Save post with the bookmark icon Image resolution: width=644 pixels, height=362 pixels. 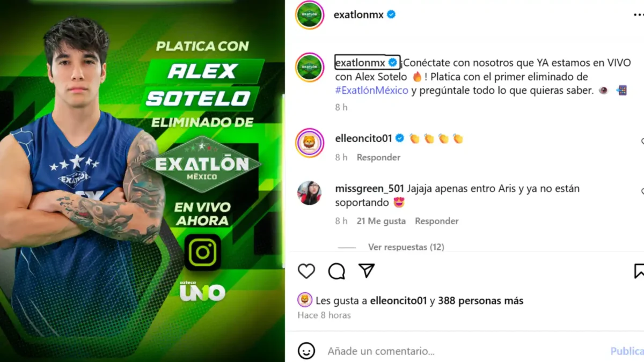click(x=639, y=271)
